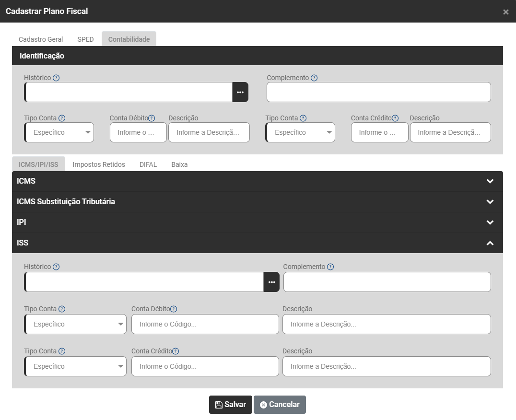
Task: Click help icon beside ISS Conta Crédito
Action: tap(176, 351)
